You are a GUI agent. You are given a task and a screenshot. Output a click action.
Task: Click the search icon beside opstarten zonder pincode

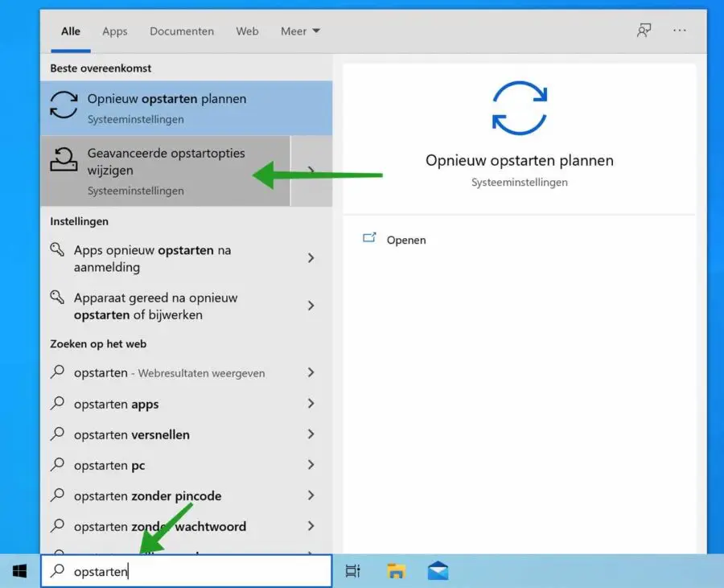pyautogui.click(x=58, y=495)
